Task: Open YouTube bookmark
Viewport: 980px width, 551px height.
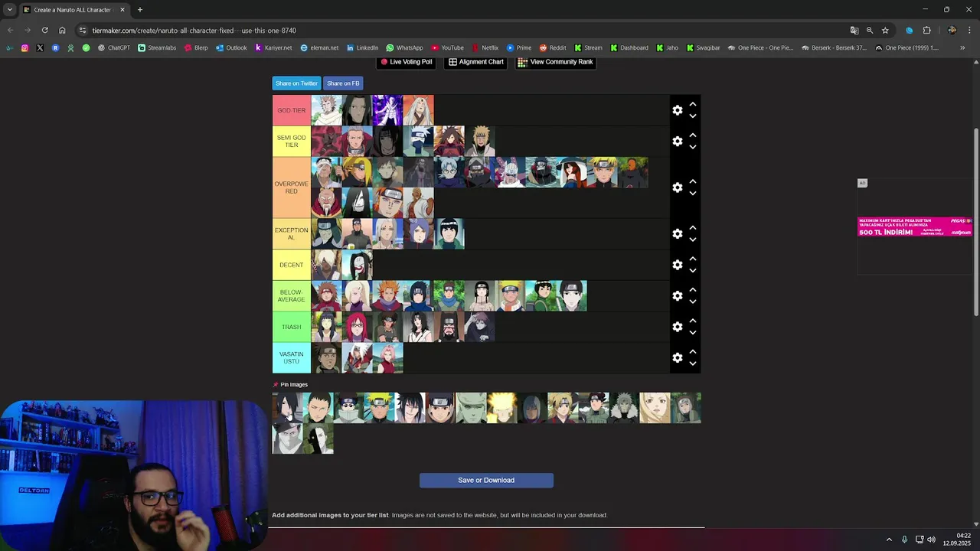Action: pyautogui.click(x=447, y=47)
